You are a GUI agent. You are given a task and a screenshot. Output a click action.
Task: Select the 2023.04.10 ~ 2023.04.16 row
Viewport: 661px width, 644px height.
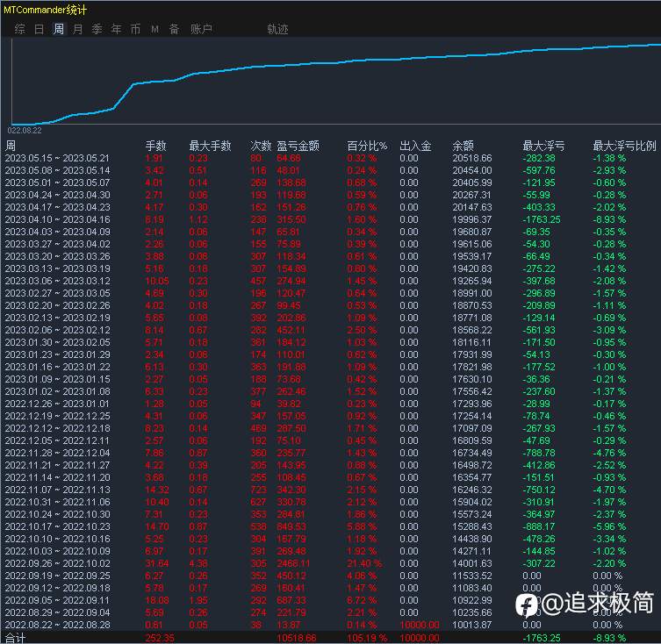pos(330,219)
